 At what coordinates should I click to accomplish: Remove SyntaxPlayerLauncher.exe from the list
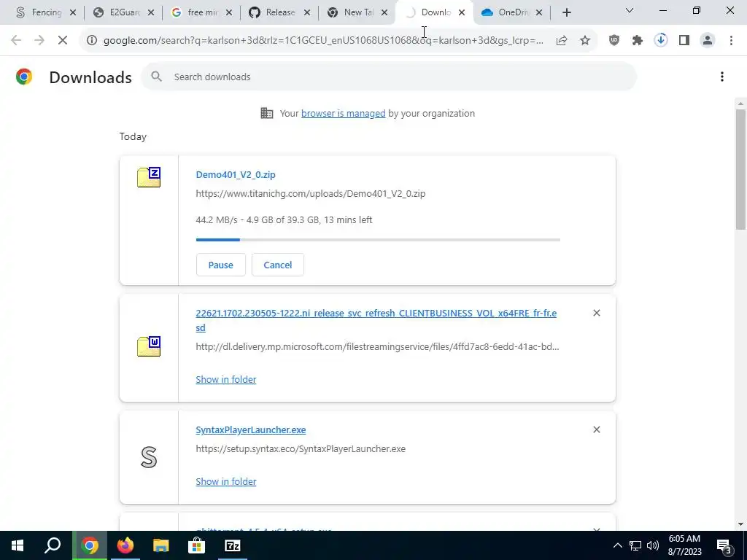(x=597, y=429)
